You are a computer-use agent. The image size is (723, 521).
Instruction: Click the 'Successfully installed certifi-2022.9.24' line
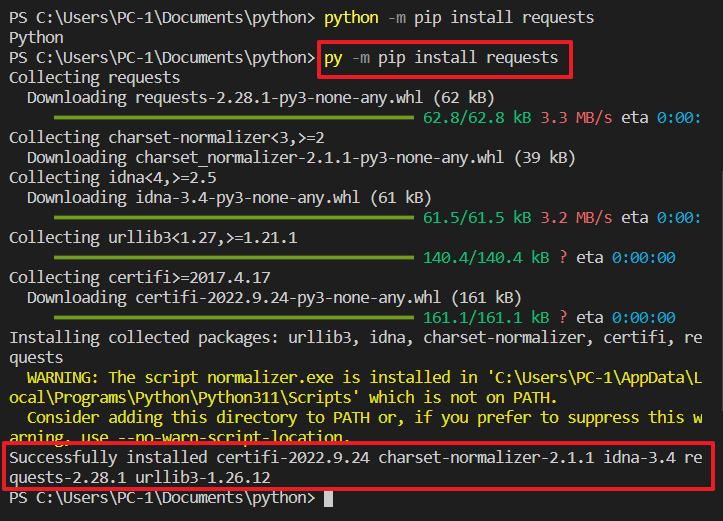coord(356,458)
